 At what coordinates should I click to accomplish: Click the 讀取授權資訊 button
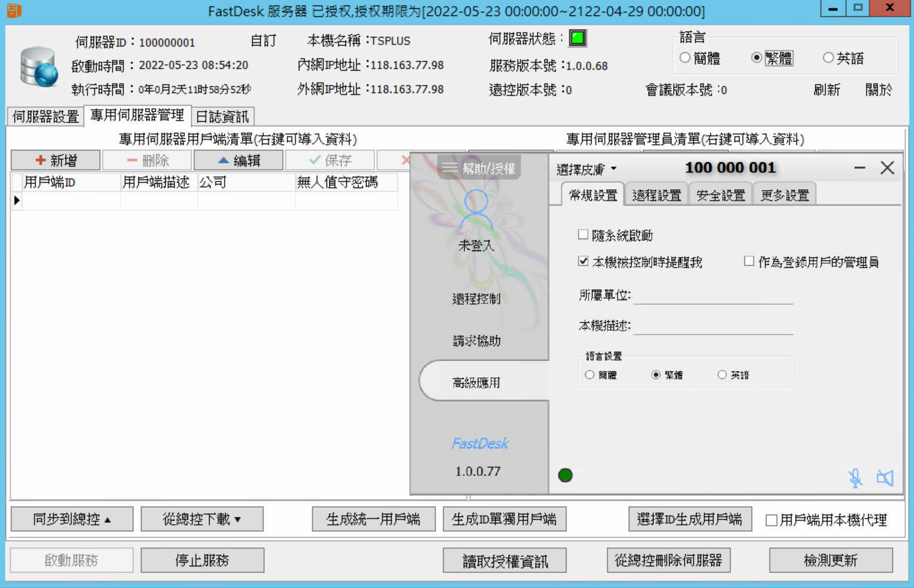coord(505,561)
